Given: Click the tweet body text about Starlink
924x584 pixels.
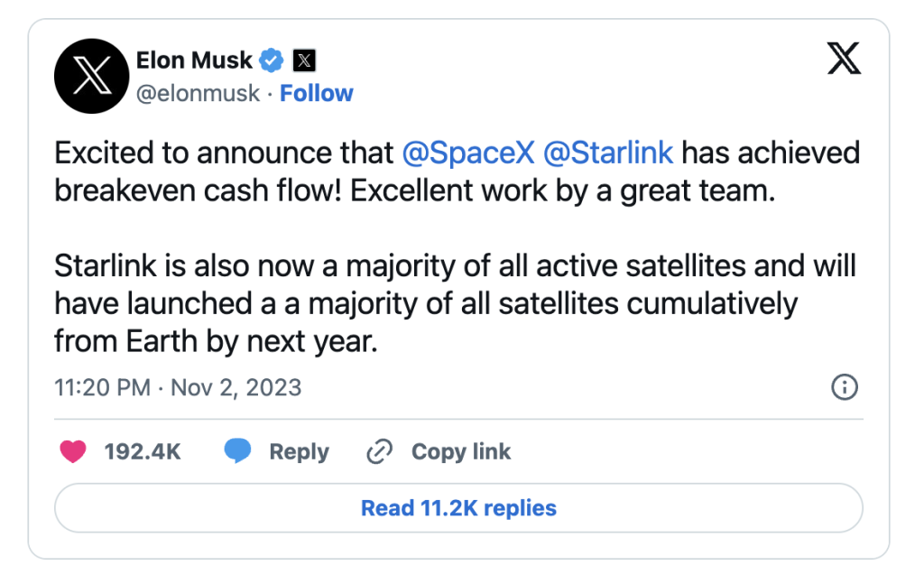Looking at the screenshot, I should (x=455, y=303).
